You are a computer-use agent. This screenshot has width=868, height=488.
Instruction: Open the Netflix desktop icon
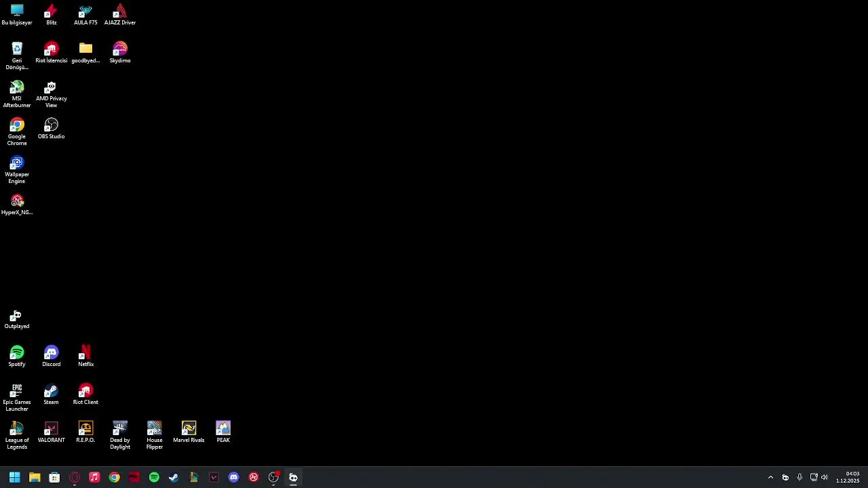click(85, 357)
